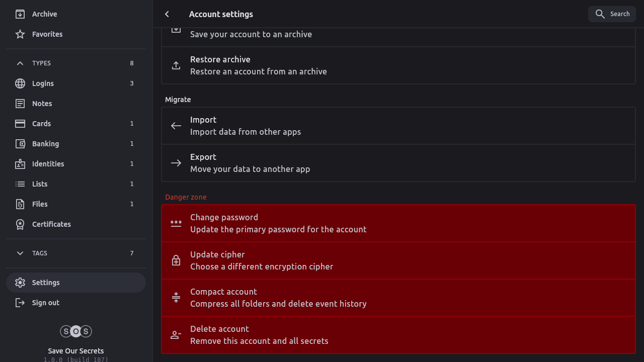
Task: Click the Change password asterisks icon
Action: tap(176, 223)
